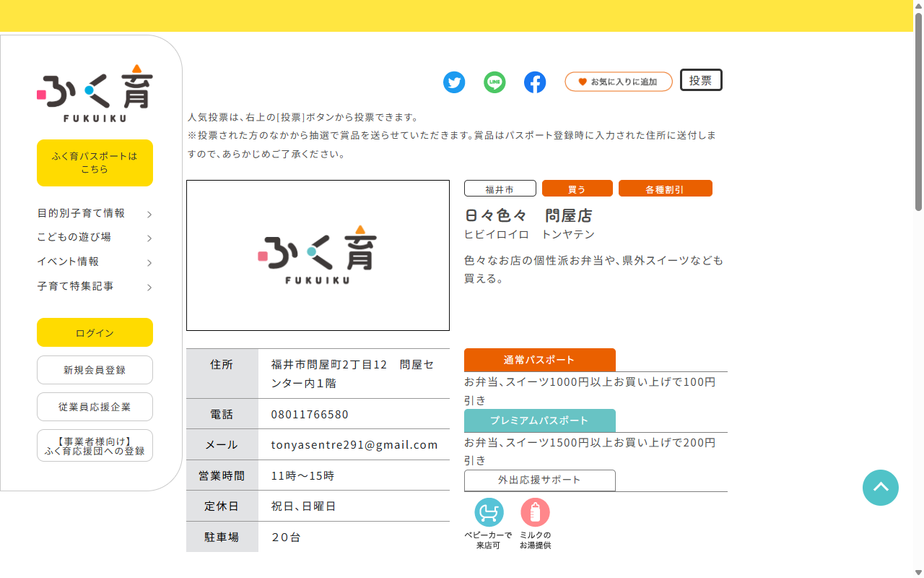This screenshot has width=924, height=578.
Task: Select the プレミアムパスポート tab
Action: [539, 420]
